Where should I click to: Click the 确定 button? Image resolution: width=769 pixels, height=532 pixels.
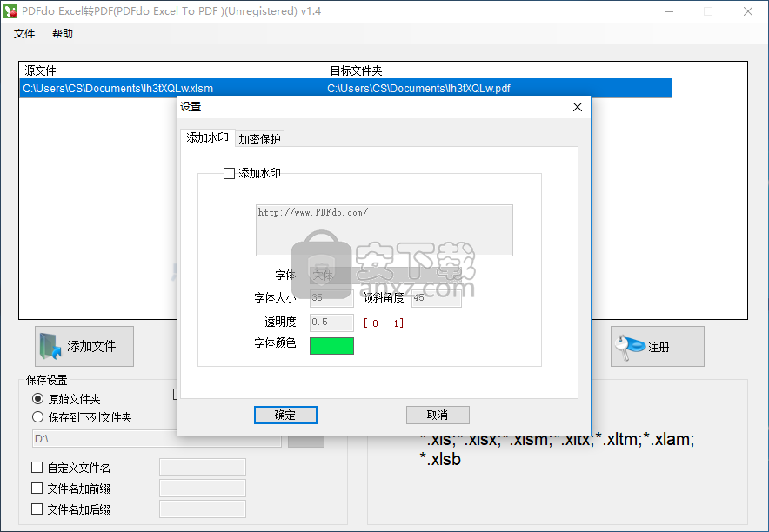[x=285, y=415]
